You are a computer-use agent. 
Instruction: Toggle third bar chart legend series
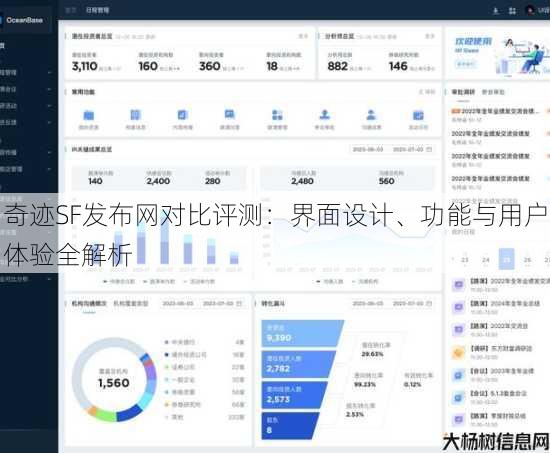tap(199, 281)
